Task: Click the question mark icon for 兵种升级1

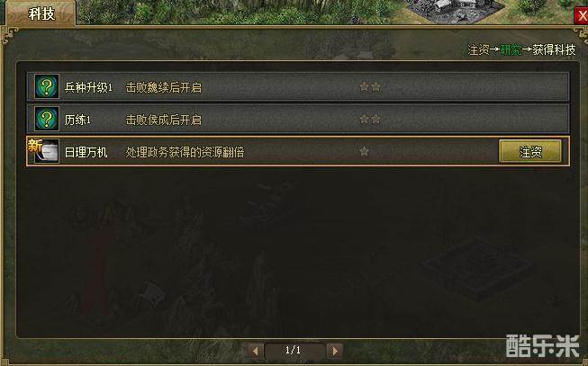Action: click(x=47, y=86)
